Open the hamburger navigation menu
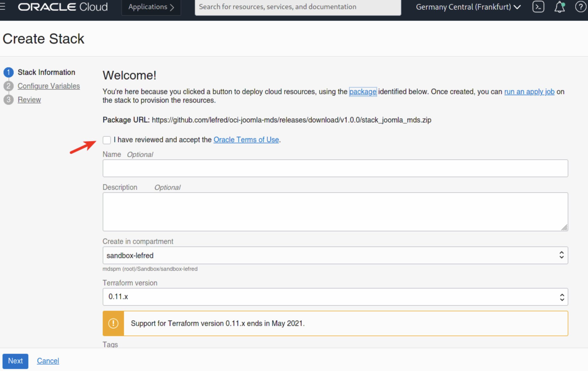 (3, 7)
